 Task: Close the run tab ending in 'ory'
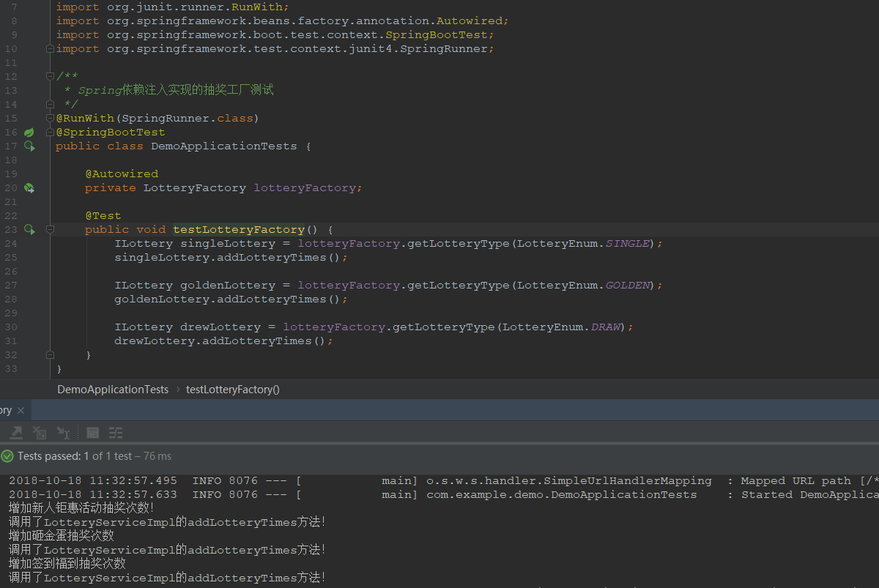(21, 411)
